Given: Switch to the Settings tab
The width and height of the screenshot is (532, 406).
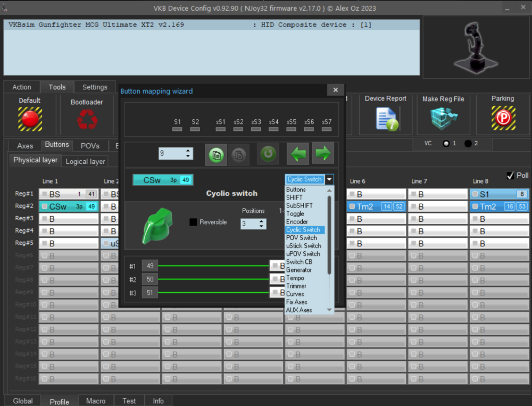Looking at the screenshot, I should pyautogui.click(x=95, y=87).
